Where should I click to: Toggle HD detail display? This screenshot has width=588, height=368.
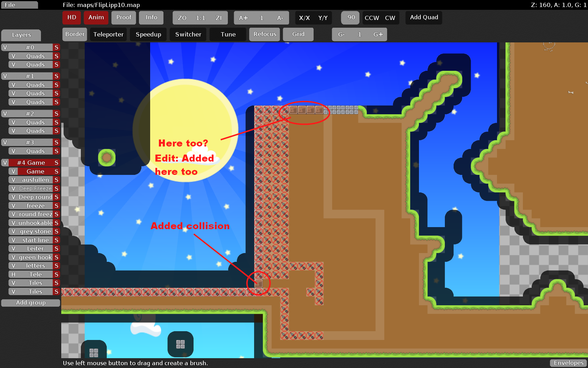tap(72, 18)
